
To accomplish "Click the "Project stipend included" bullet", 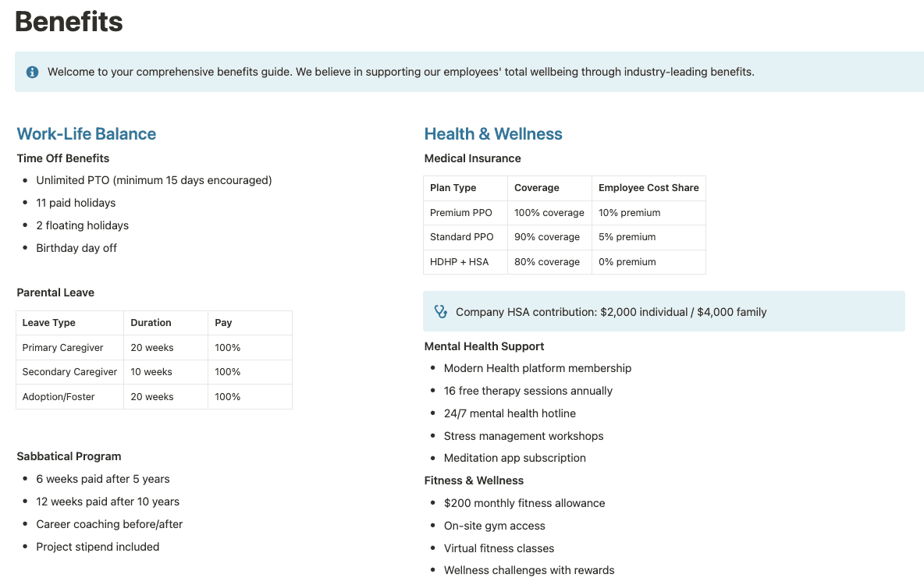I will [98, 547].
